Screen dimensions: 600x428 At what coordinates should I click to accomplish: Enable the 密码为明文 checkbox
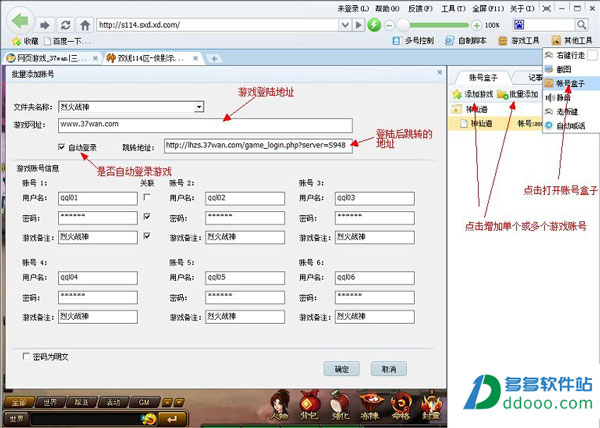pos(26,356)
